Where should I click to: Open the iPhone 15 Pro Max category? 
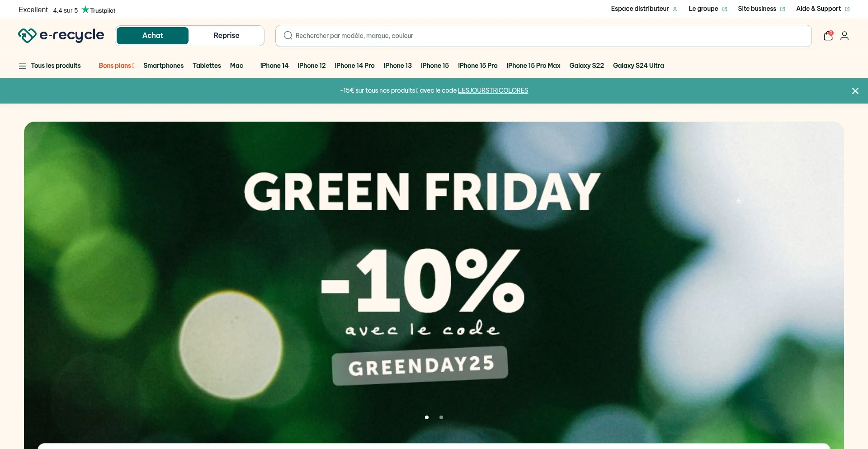coord(533,66)
